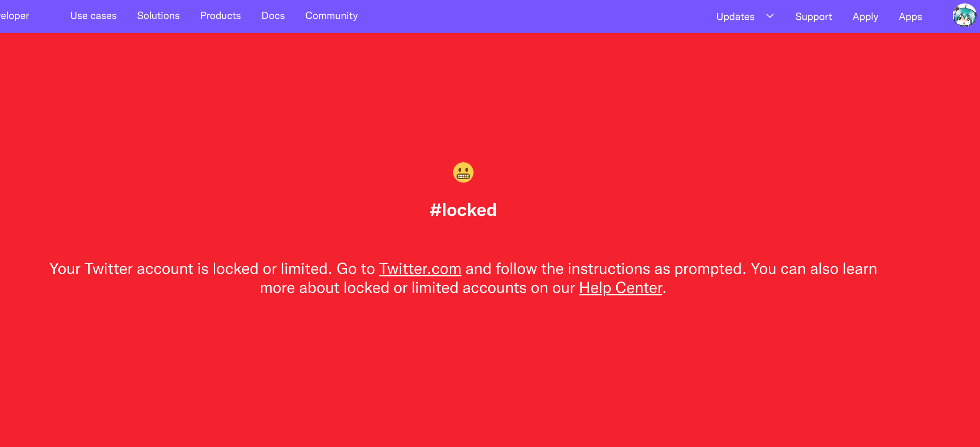980x447 pixels.
Task: Open the Help Center link
Action: (x=620, y=288)
